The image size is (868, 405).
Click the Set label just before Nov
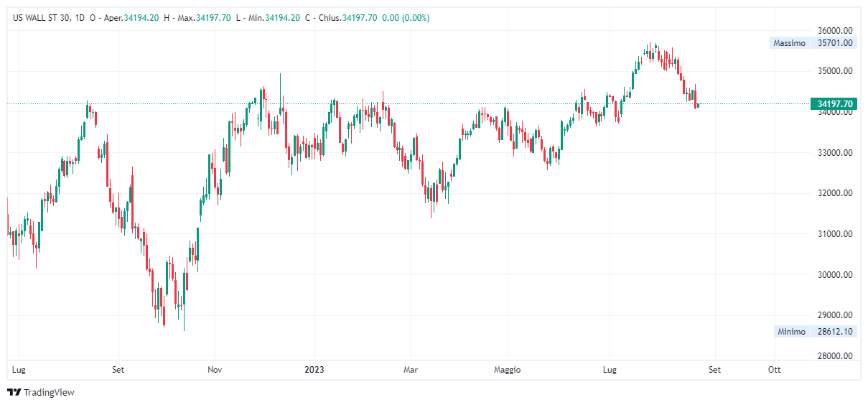click(118, 370)
